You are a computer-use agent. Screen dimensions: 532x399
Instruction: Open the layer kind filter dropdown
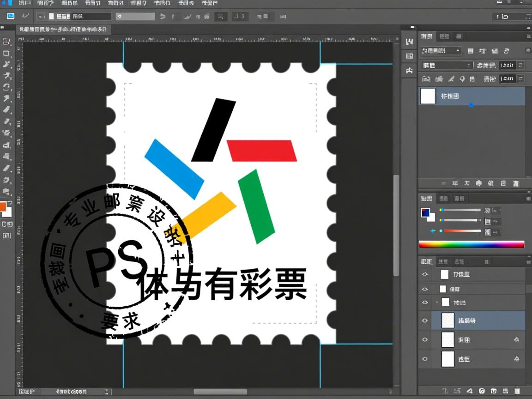pos(441,51)
